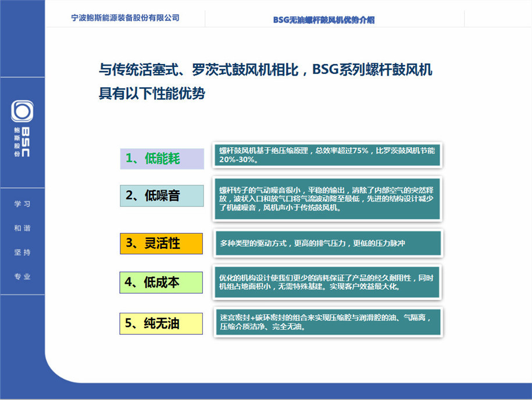Click 坚持 in the left sidebar
The height and width of the screenshot is (400, 532).
tap(22, 252)
